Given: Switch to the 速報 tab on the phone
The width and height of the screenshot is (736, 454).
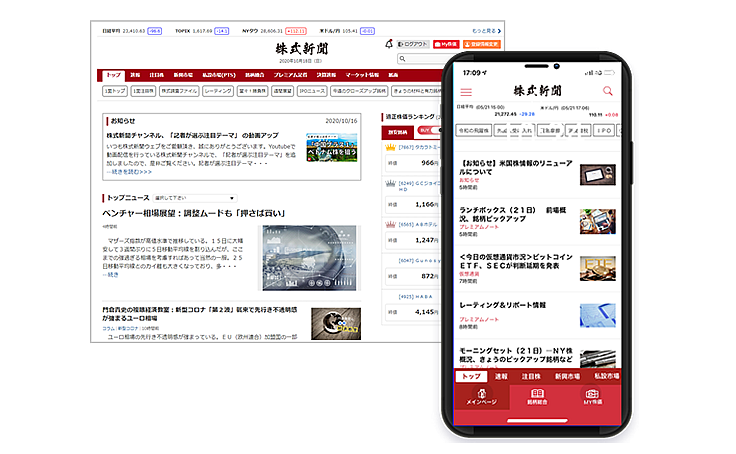Looking at the screenshot, I should (501, 376).
